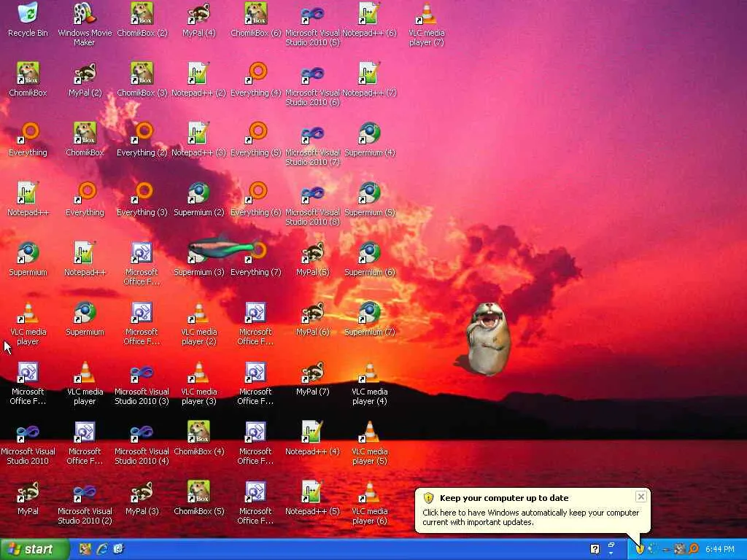
Task: Open the Recycle Bin desktop icon
Action: coord(28,20)
